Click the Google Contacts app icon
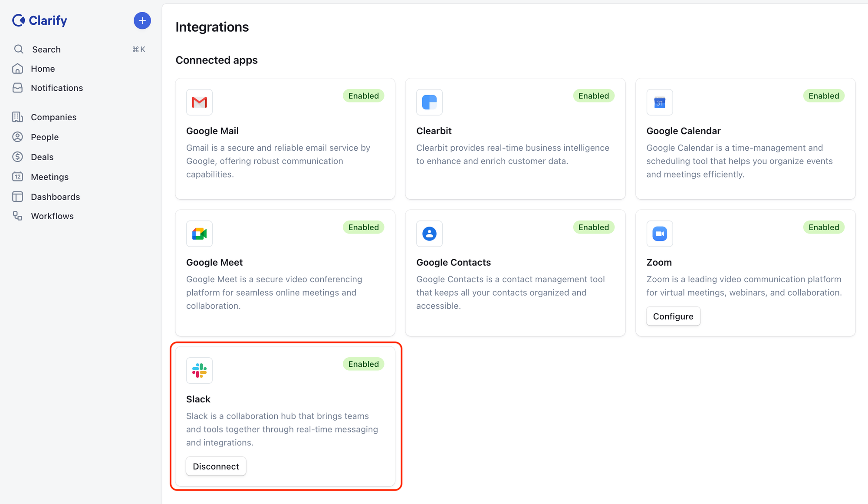 point(429,234)
